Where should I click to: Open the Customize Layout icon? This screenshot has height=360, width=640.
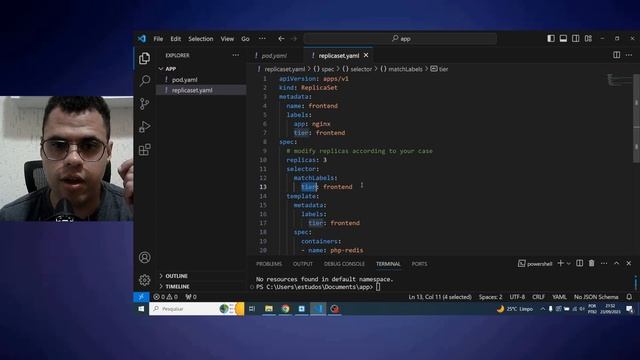588,38
